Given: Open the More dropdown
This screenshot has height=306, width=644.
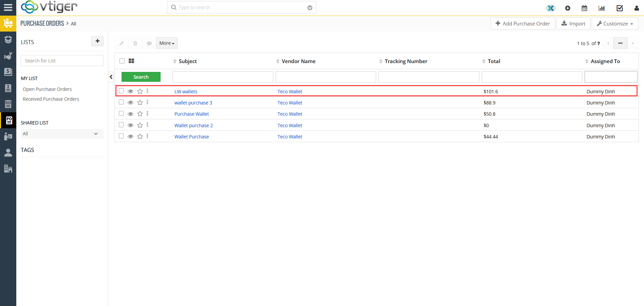Looking at the screenshot, I should tap(167, 43).
